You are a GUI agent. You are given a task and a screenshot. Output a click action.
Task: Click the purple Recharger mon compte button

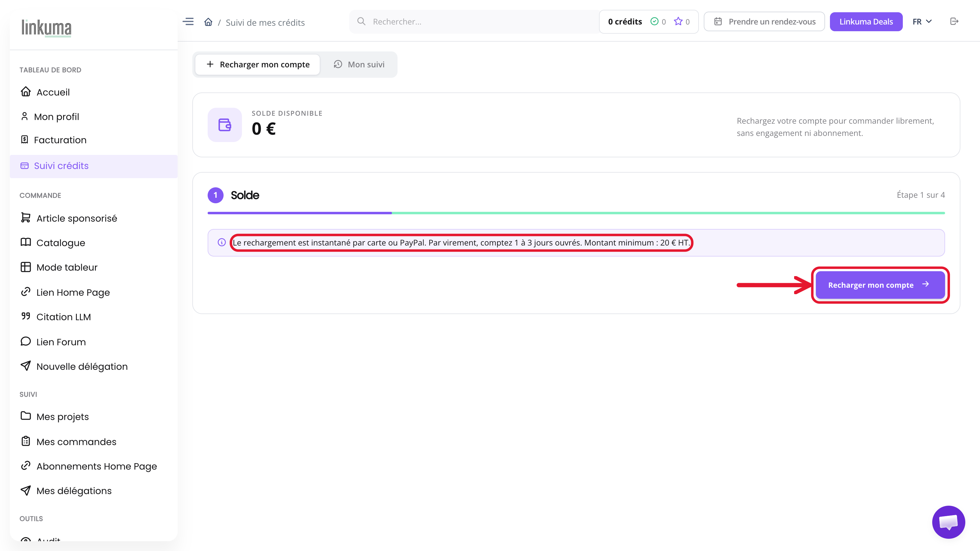[880, 285]
